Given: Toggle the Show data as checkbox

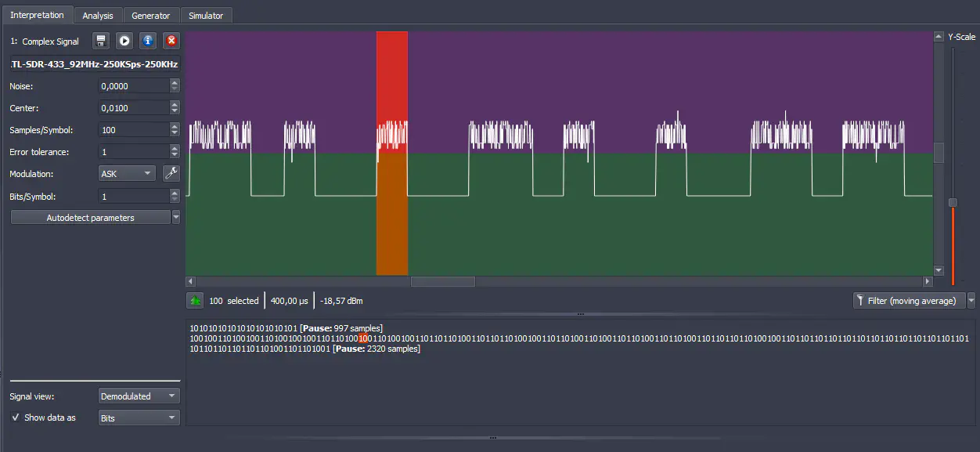Looking at the screenshot, I should (x=16, y=418).
